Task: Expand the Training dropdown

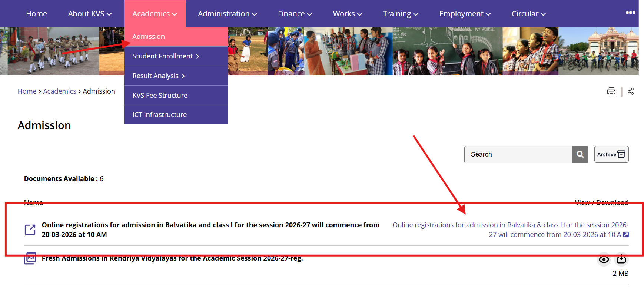Action: click(x=401, y=14)
